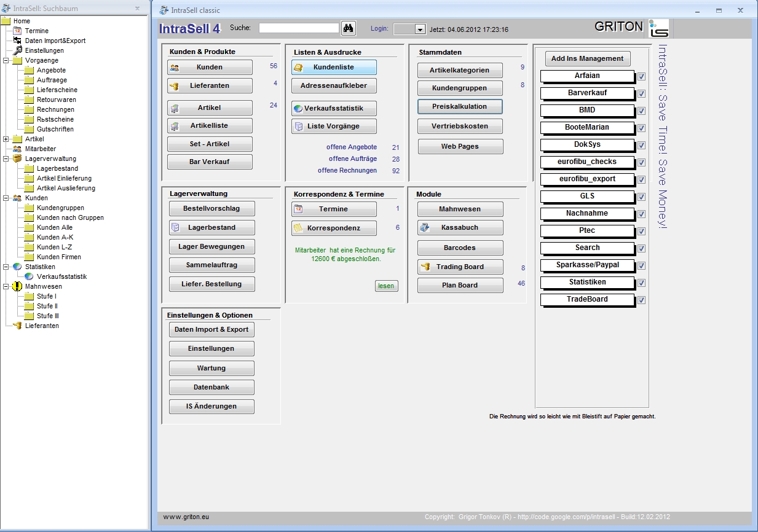This screenshot has height=532, width=758.
Task: Click the Plan Board button
Action: [460, 286]
